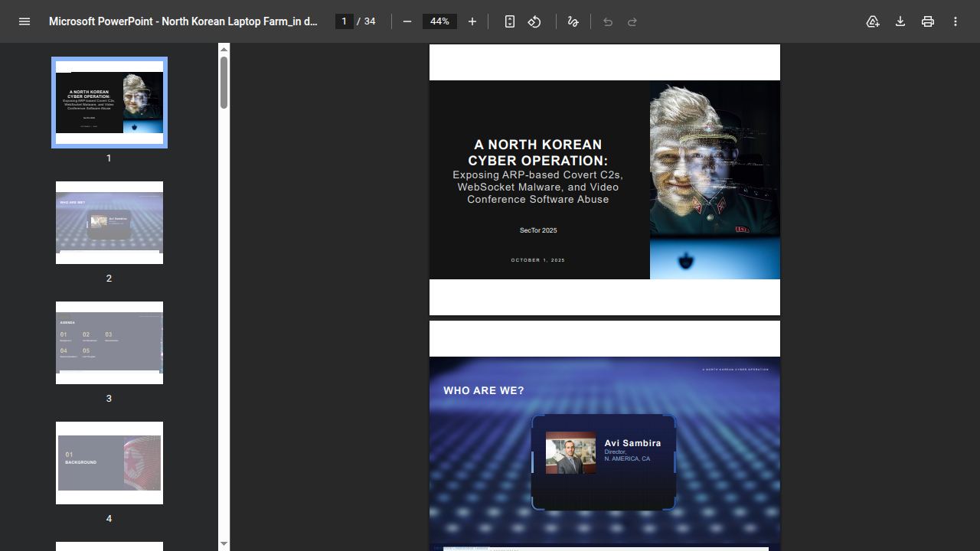Click the 44% zoom level field

[x=439, y=21]
